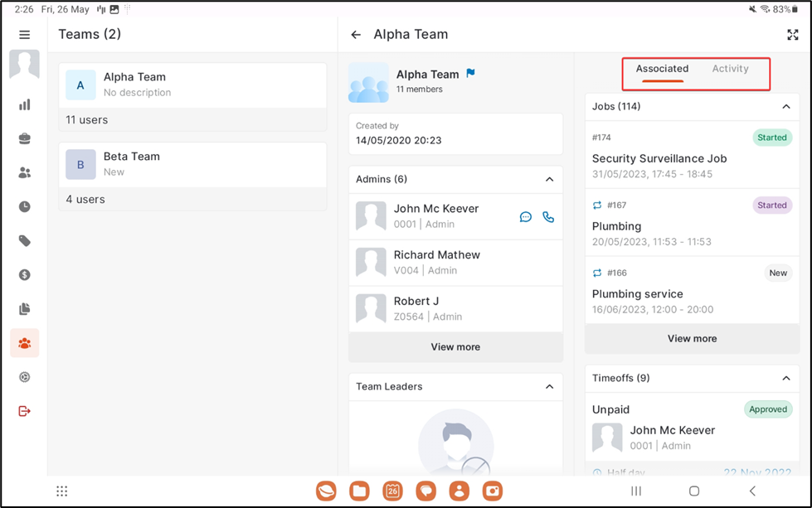Image resolution: width=812 pixels, height=508 pixels.
Task: Click the red logout icon
Action: tap(25, 411)
